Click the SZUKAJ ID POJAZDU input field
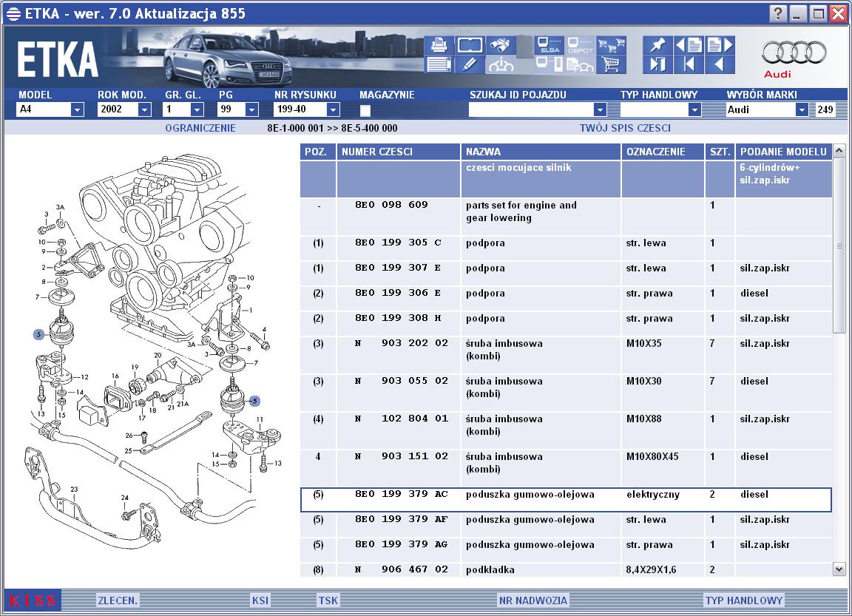 coord(531,109)
